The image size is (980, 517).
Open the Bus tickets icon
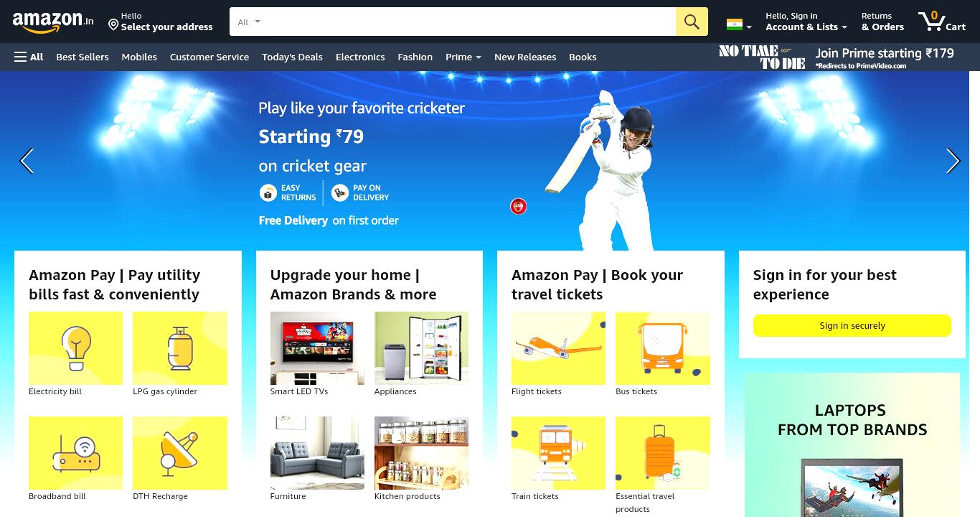pos(663,348)
